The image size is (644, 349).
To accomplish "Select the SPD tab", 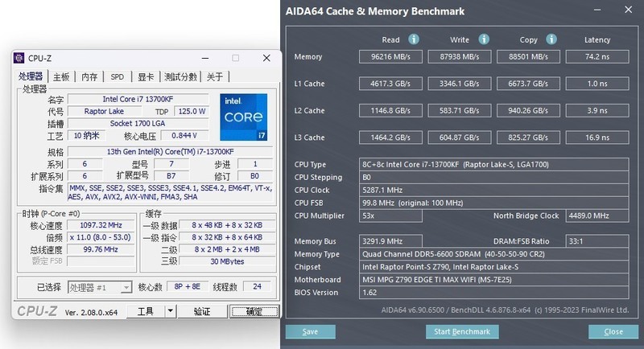I will pyautogui.click(x=117, y=76).
